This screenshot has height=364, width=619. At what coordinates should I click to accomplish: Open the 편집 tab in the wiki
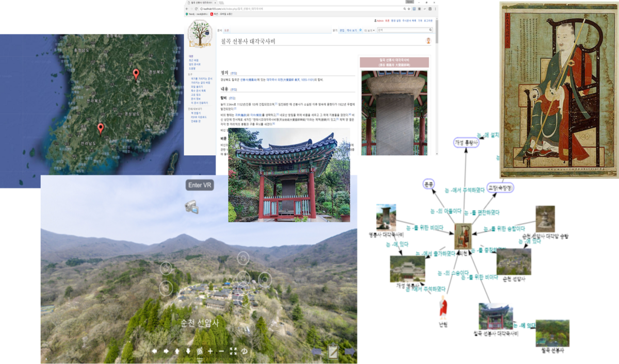[341, 30]
